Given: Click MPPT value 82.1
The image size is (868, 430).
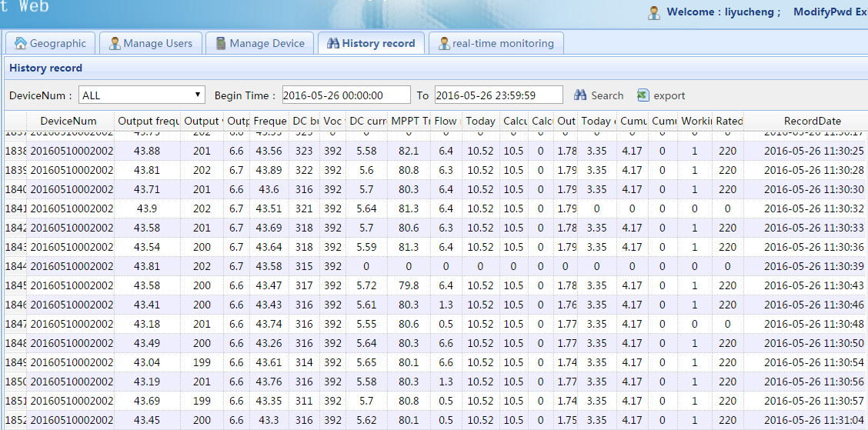Looking at the screenshot, I should click(x=409, y=151).
